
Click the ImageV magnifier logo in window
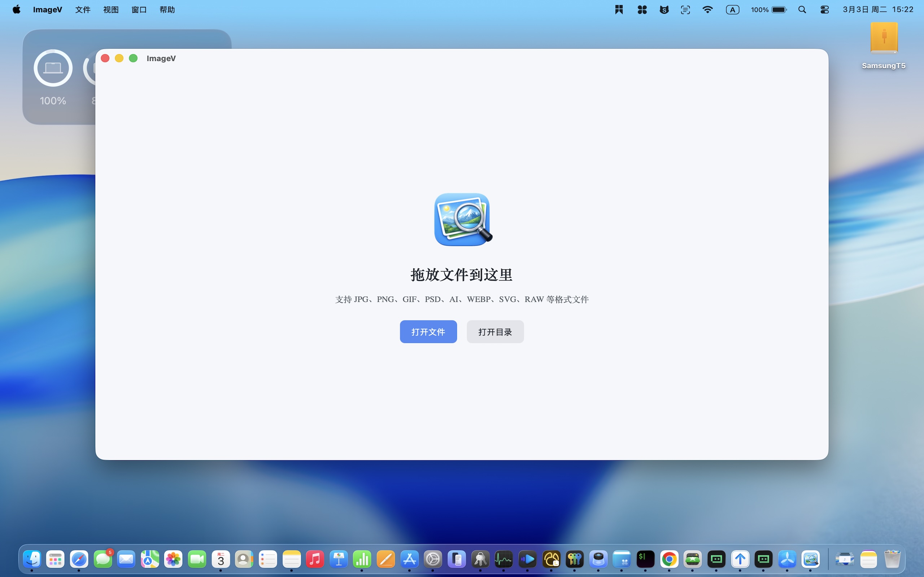(462, 219)
